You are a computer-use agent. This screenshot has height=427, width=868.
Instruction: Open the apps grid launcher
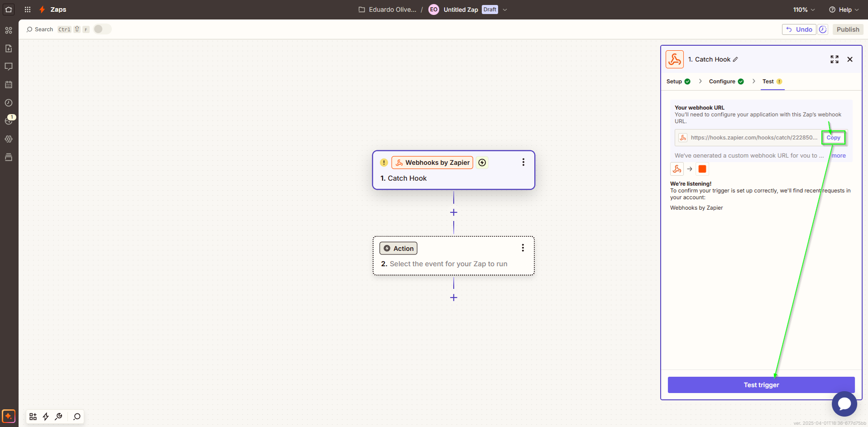(x=28, y=10)
